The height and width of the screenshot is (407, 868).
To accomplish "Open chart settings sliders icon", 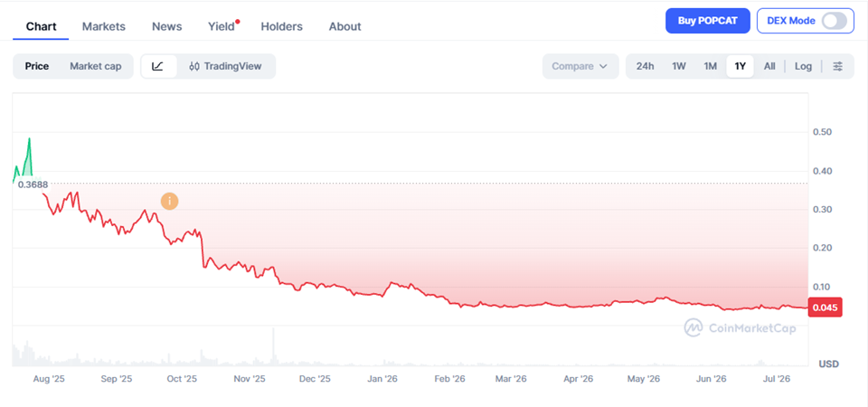I will pos(838,66).
